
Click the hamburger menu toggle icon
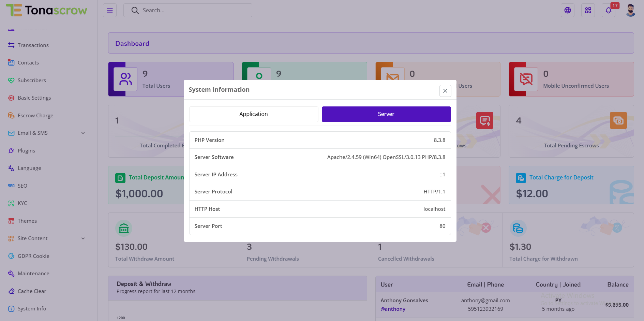tap(110, 10)
